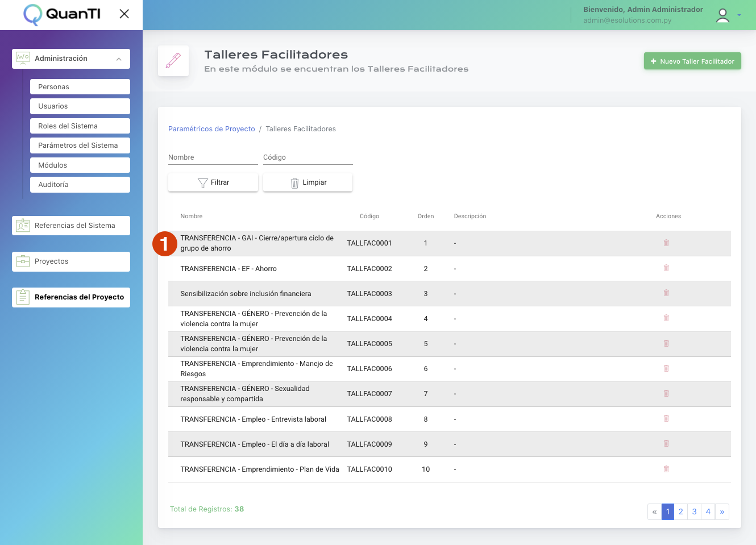This screenshot has height=545, width=756.
Task: Click the pencil module icon
Action: tap(173, 61)
